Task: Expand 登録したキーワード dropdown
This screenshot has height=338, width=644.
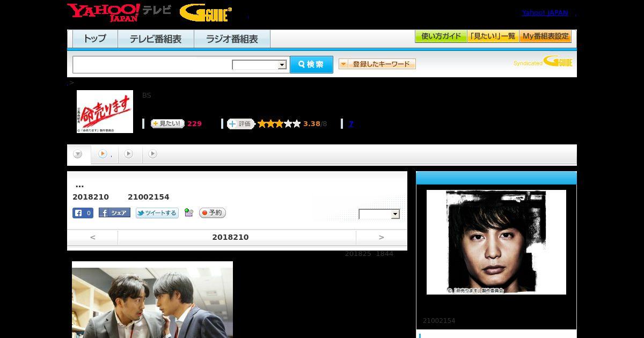Action: (377, 64)
